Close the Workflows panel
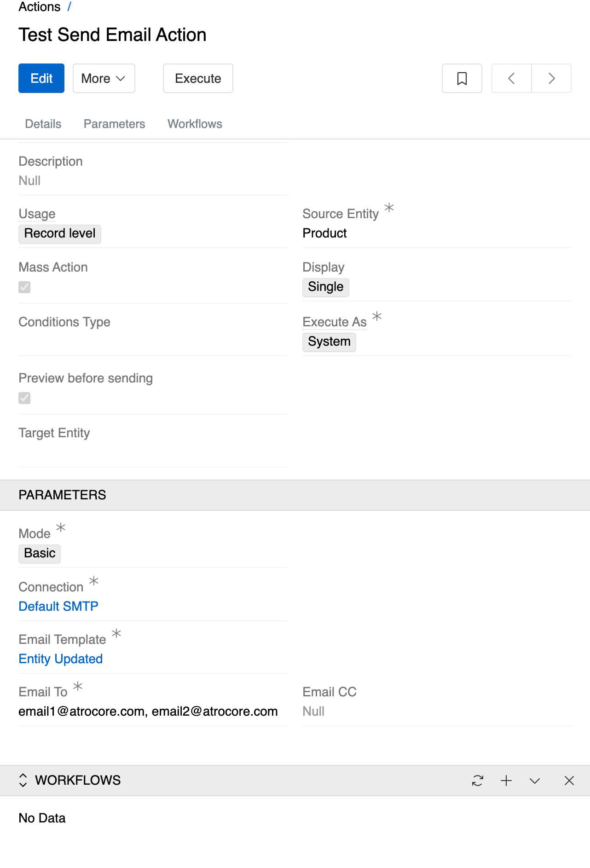The image size is (590, 868). tap(569, 781)
